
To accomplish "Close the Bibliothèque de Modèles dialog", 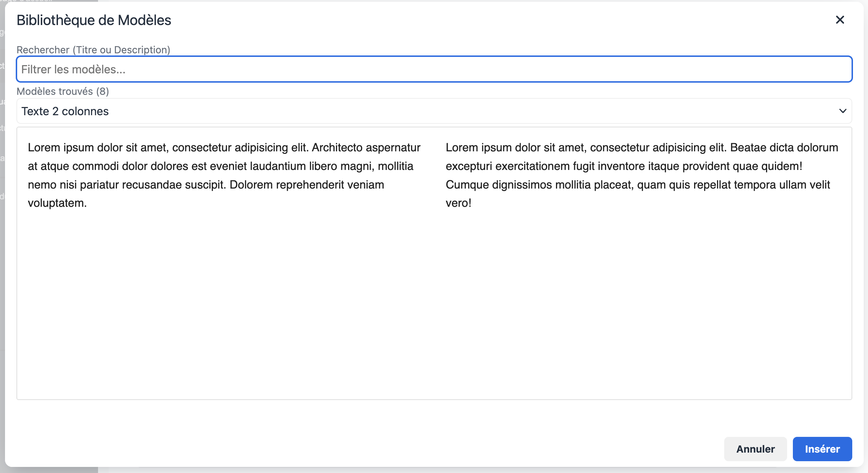I will (840, 20).
